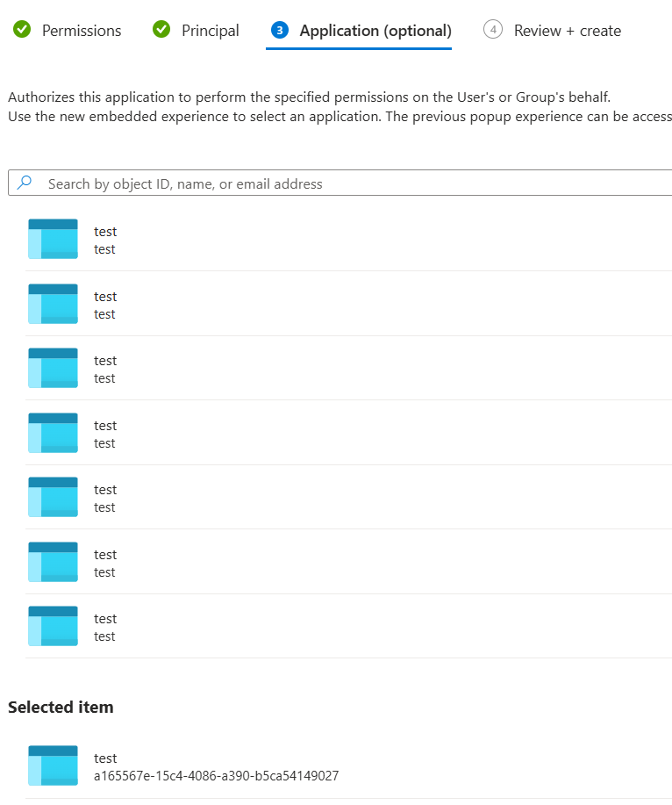Image resolution: width=672 pixels, height=805 pixels.
Task: Go to the Review + create tab
Action: [567, 31]
